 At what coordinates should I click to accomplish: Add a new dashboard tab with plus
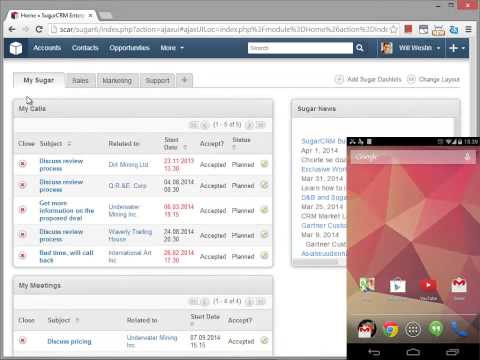click(184, 80)
